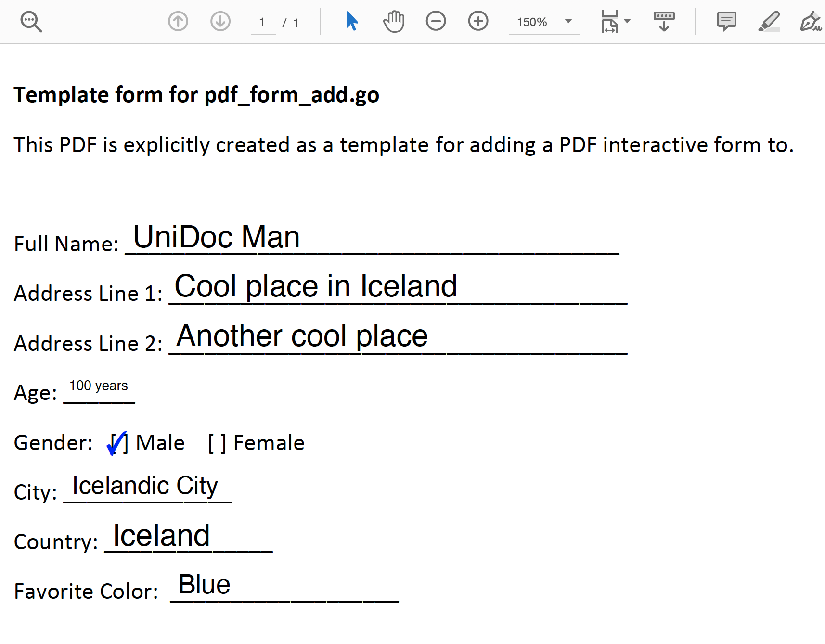
Task: Add a sticky note comment
Action: coord(726,22)
